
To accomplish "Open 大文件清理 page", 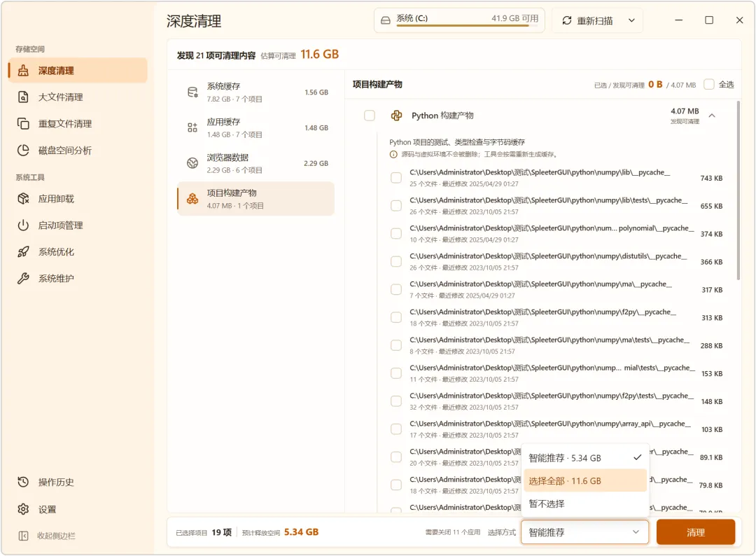I will click(78, 97).
